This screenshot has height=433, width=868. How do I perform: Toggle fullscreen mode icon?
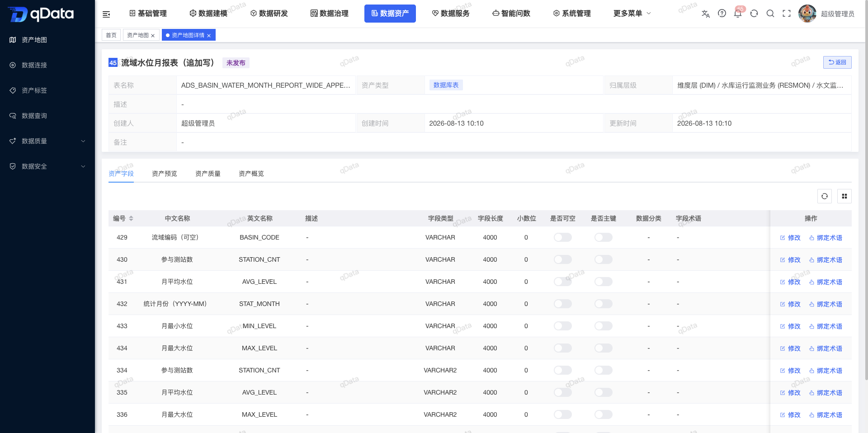point(787,14)
